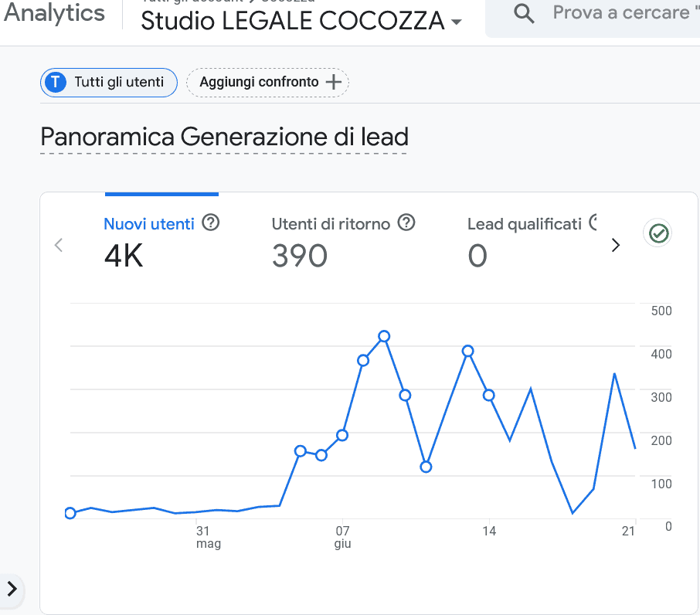Open the Studio LEGALE COCOZZA property dropdown

tap(301, 21)
